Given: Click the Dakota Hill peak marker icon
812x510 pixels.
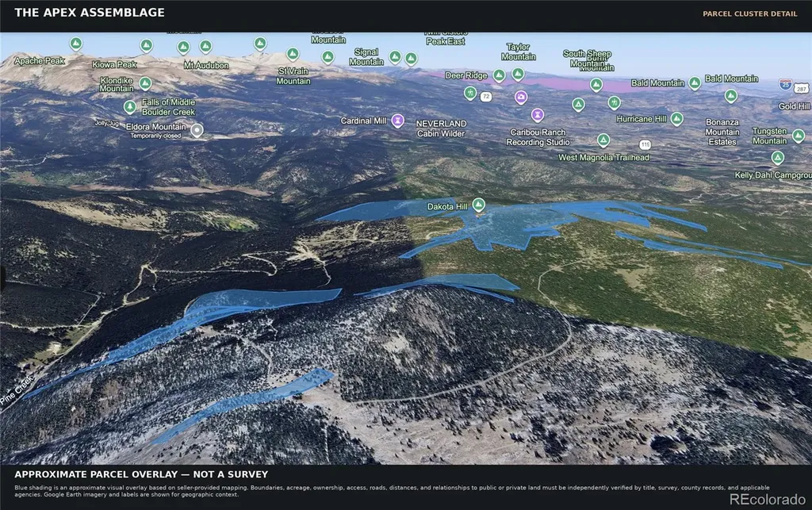Looking at the screenshot, I should tap(479, 205).
